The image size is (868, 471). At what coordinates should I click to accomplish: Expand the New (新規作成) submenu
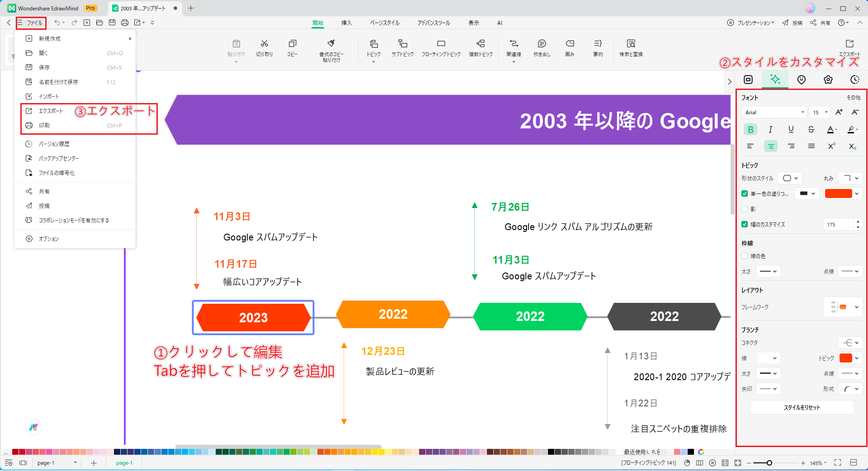click(x=75, y=38)
